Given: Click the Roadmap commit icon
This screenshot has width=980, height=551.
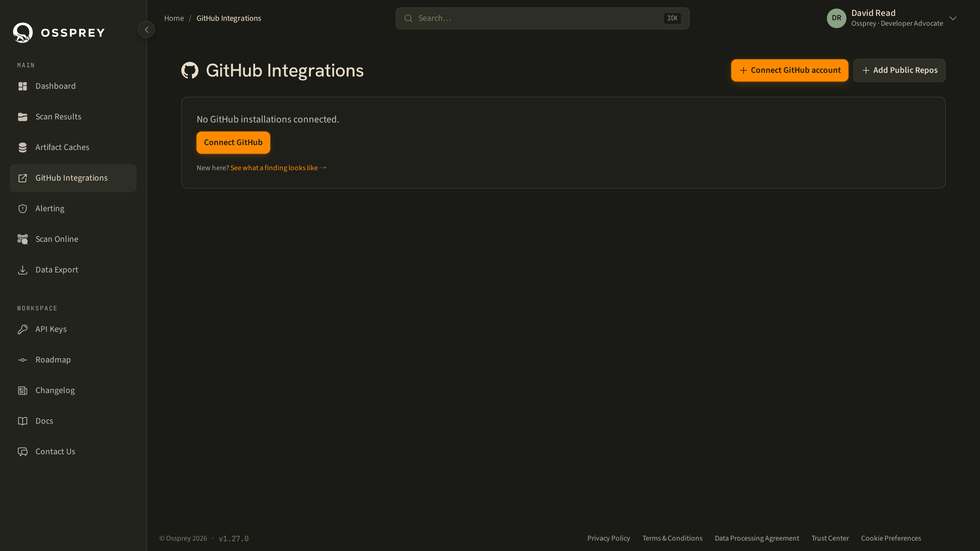Looking at the screenshot, I should click(23, 360).
